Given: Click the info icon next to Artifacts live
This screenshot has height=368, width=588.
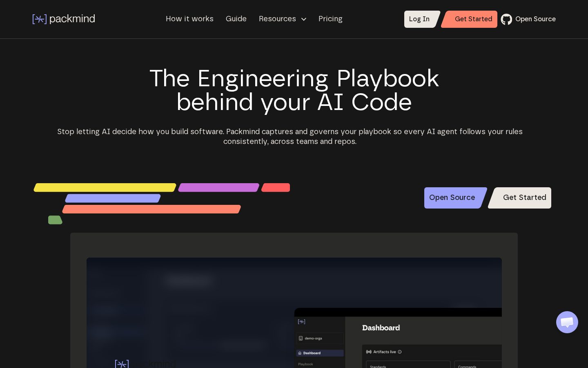Looking at the screenshot, I should click(x=400, y=352).
